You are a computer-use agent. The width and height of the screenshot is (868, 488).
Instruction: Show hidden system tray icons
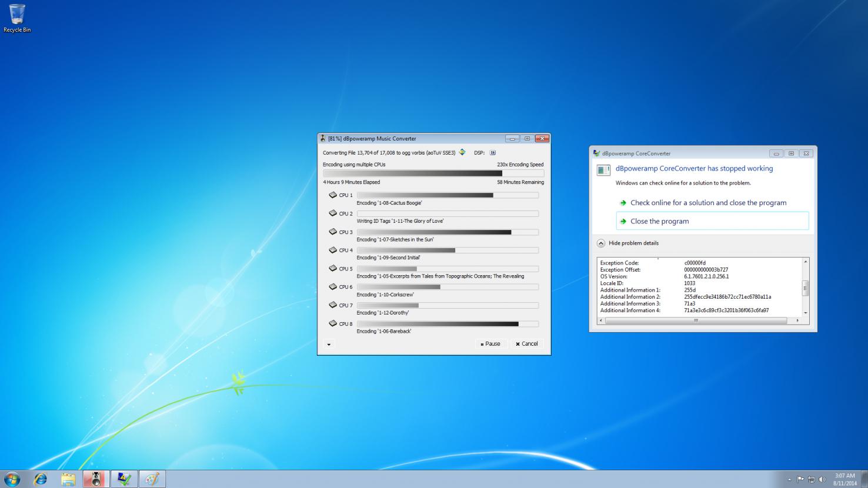pos(790,480)
